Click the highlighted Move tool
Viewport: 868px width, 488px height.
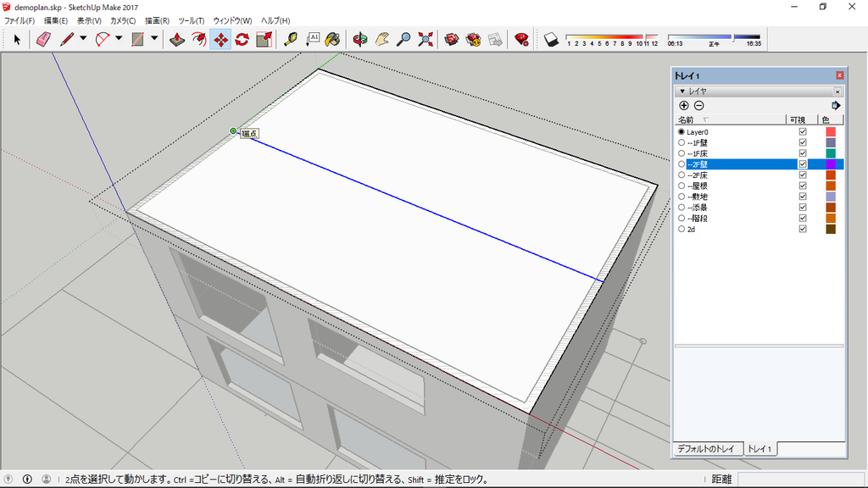(x=220, y=39)
